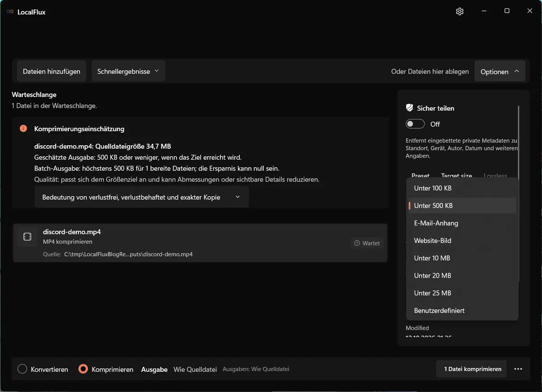The height and width of the screenshot is (392, 542).
Task: Start compression with 1 Datei komprimieren
Action: 472,369
